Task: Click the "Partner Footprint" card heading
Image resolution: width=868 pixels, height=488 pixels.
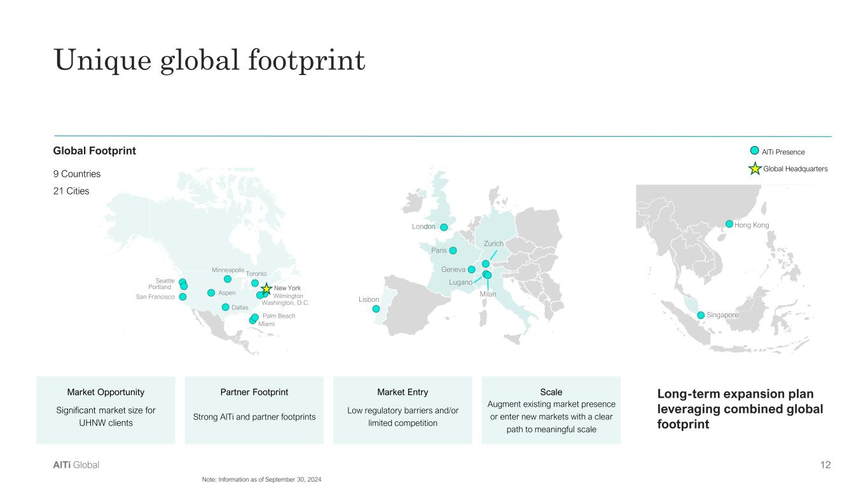Action: click(x=254, y=392)
